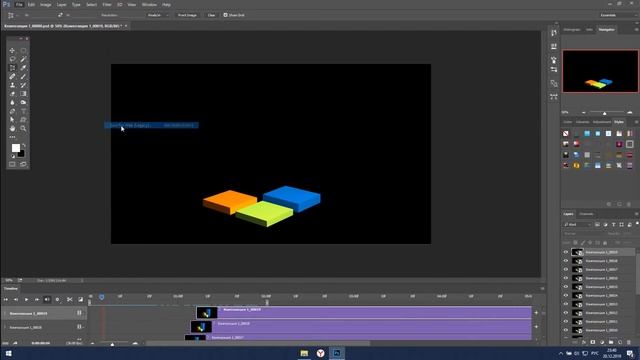Select the Path Selection tool
This screenshot has width=640, height=360.
point(12,120)
